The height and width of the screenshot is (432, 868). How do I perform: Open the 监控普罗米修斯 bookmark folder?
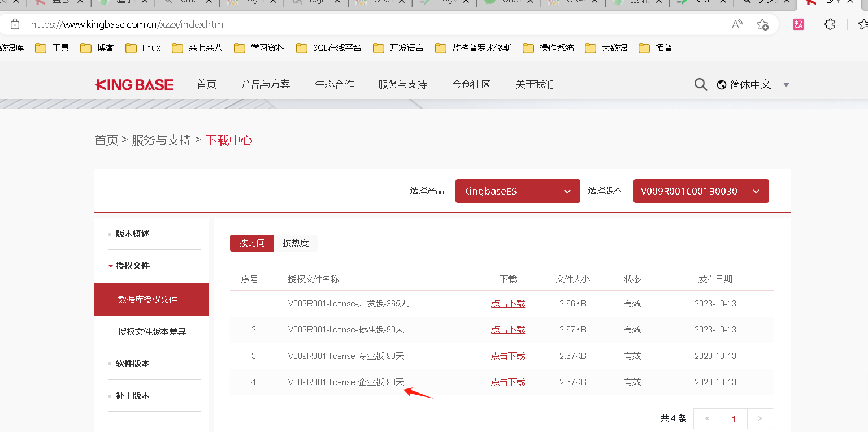[x=474, y=48]
